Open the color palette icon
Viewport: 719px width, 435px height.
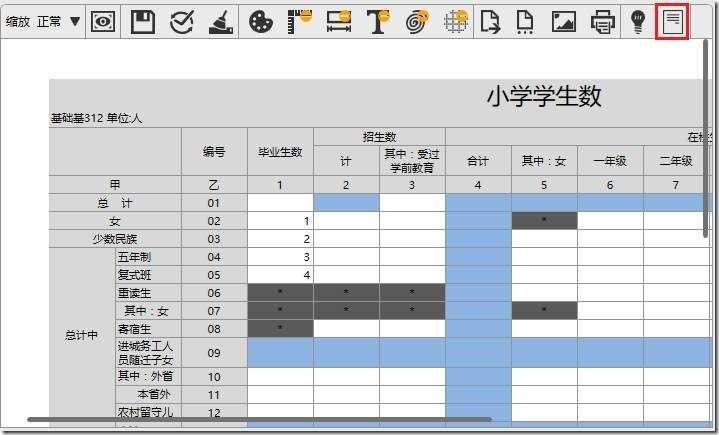tap(260, 22)
